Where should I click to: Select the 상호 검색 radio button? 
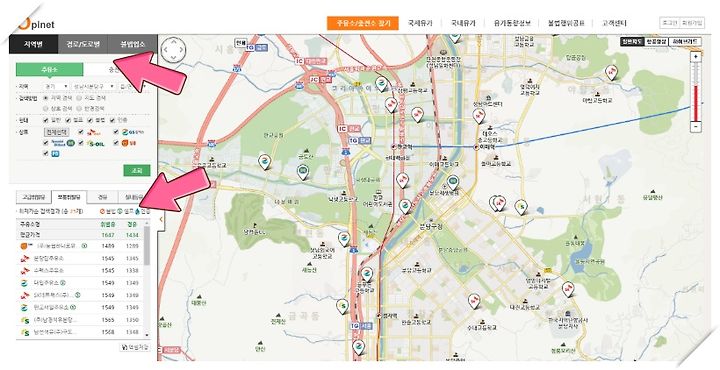tap(46, 109)
